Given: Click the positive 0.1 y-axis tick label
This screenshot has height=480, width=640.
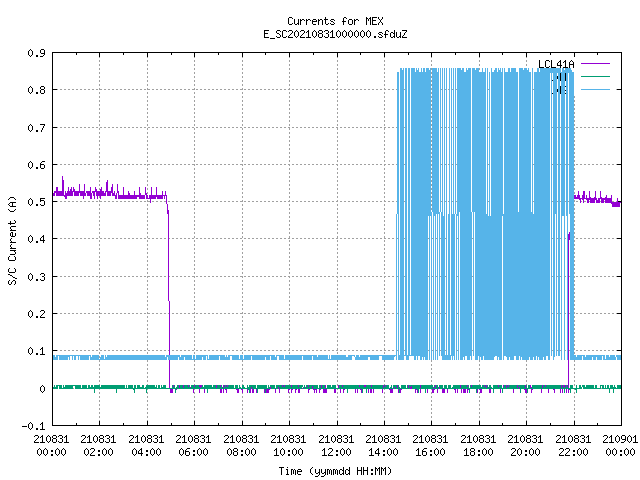Looking at the screenshot, I should click(37, 351).
